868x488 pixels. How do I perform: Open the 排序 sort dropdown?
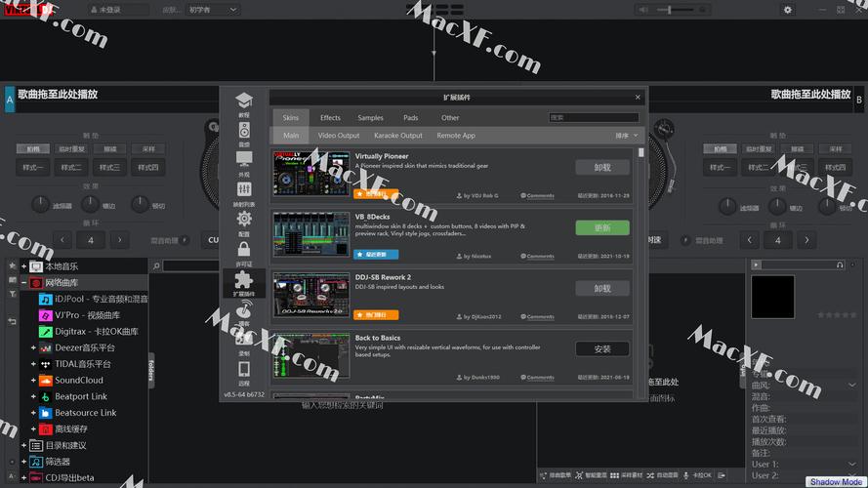pos(627,136)
